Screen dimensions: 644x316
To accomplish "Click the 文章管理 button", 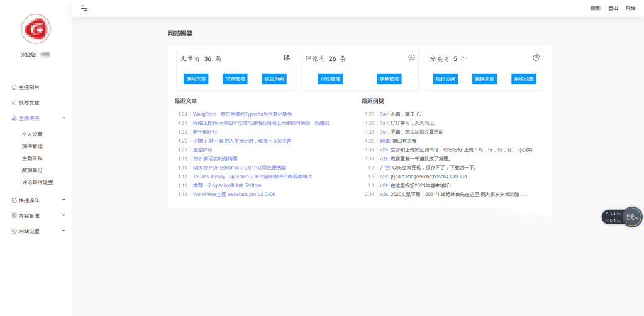I will (235, 79).
